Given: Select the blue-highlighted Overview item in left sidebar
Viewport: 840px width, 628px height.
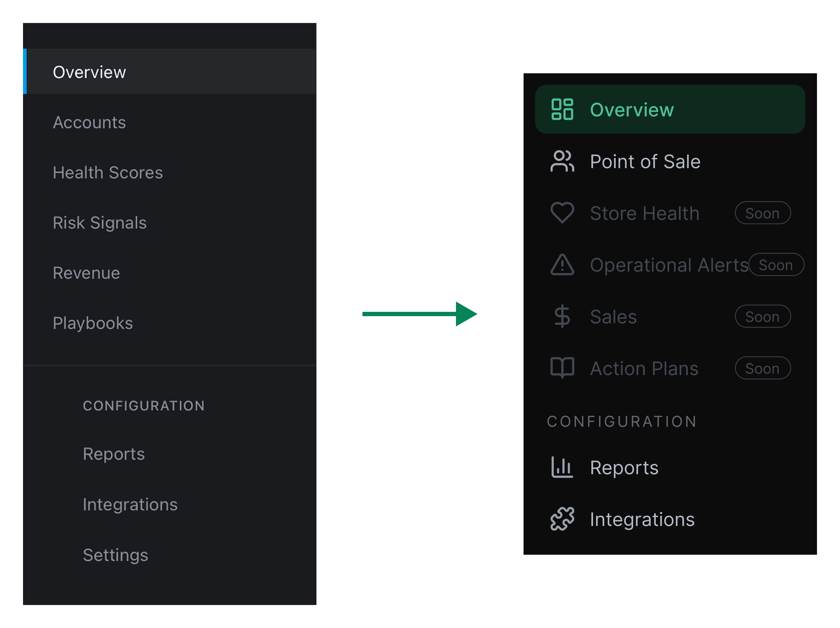Looking at the screenshot, I should point(89,72).
